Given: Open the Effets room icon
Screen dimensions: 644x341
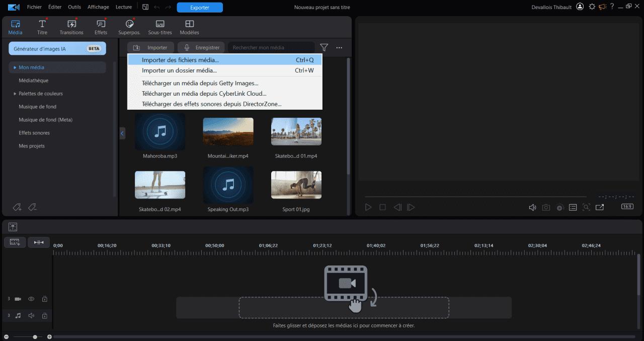Looking at the screenshot, I should (x=101, y=27).
